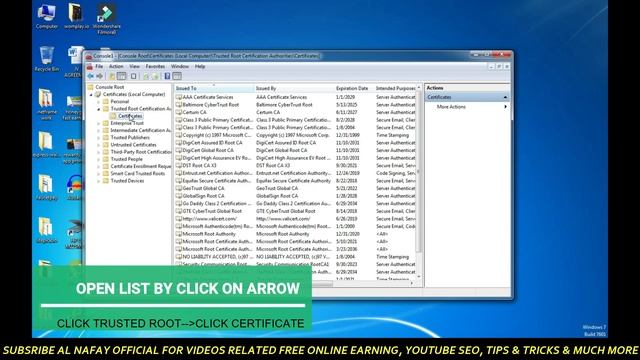Open the Wondershare Filmora desktop shortcut

pyautogui.click(x=107, y=19)
